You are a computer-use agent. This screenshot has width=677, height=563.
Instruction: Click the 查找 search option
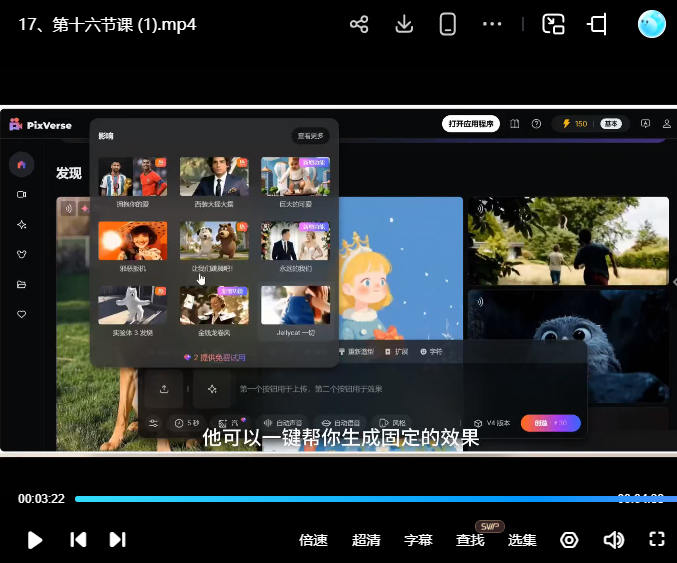pos(470,540)
